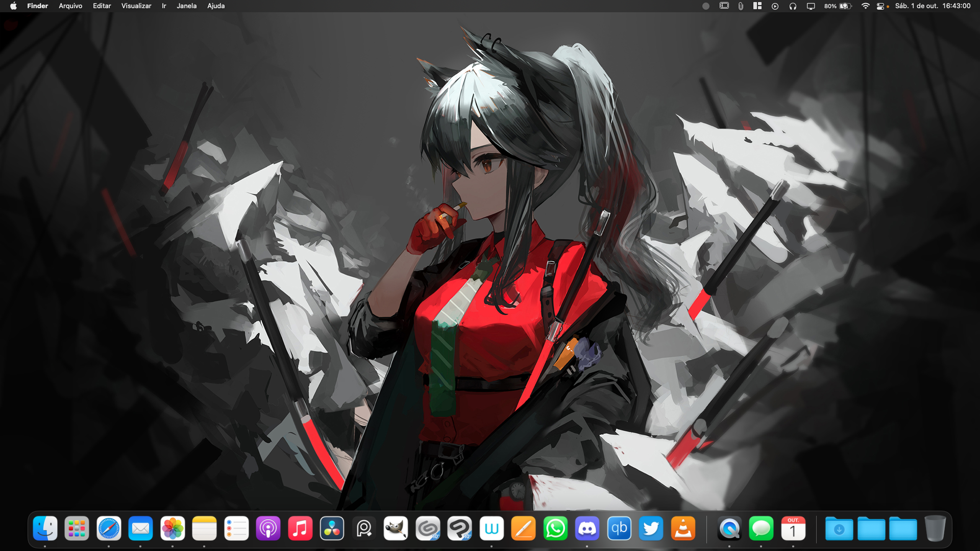Open the middle folder stack in Dock
The image size is (980, 551).
coord(871,529)
